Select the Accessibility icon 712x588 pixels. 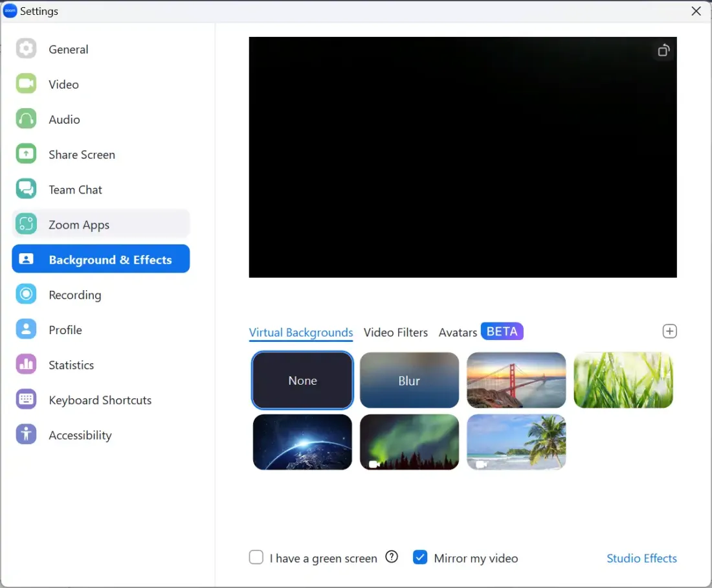26,435
